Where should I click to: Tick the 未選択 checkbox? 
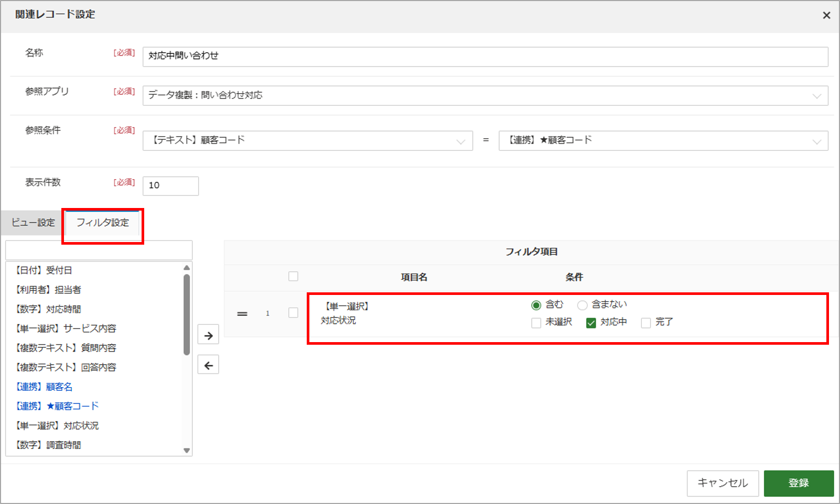(x=536, y=323)
